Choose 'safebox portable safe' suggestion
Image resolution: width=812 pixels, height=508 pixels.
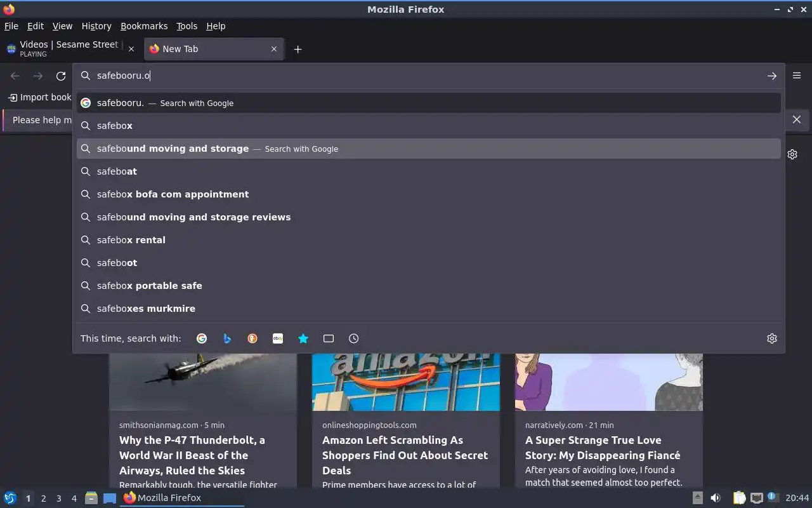point(429,286)
